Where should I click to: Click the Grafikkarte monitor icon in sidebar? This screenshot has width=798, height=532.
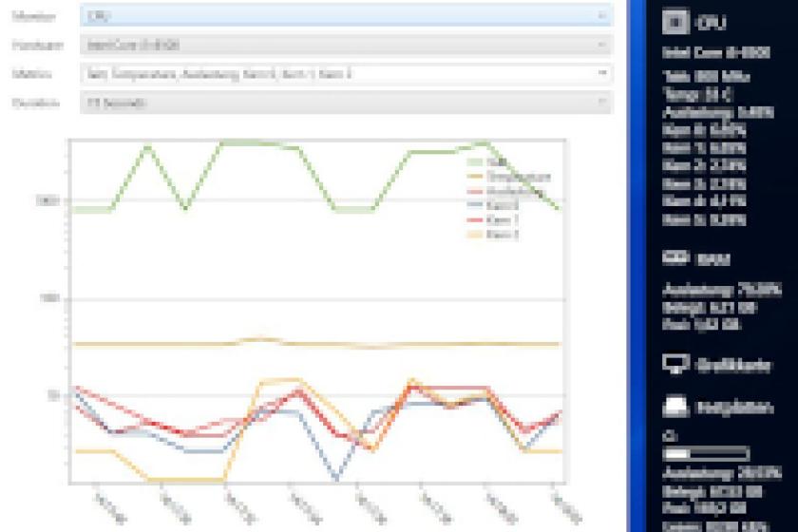[x=675, y=365]
